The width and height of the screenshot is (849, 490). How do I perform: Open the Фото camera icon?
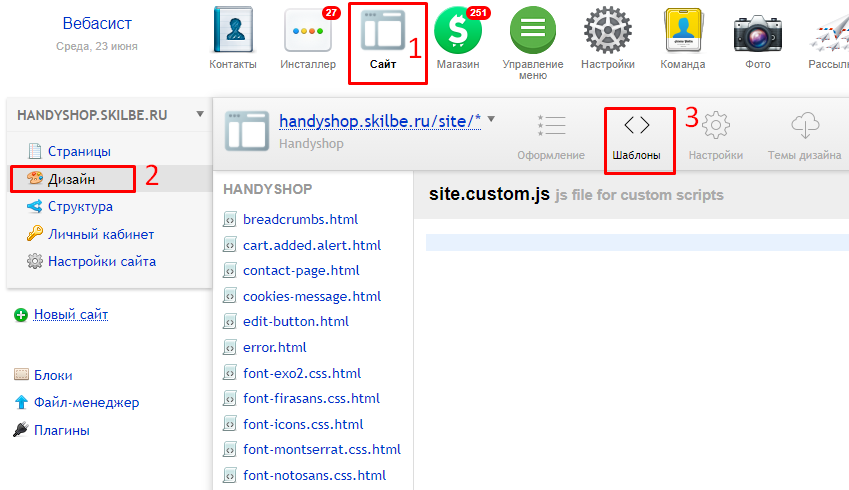point(758,32)
